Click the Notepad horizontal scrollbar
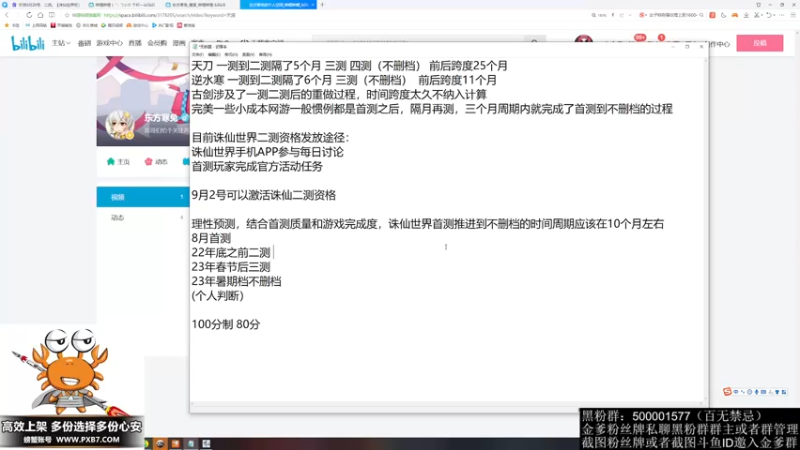Screen dimensions: 800x450 click(x=446, y=404)
